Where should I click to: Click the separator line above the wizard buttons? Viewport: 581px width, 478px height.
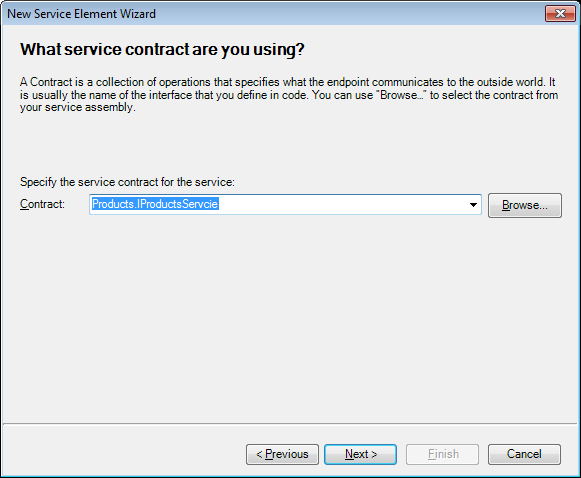point(290,423)
